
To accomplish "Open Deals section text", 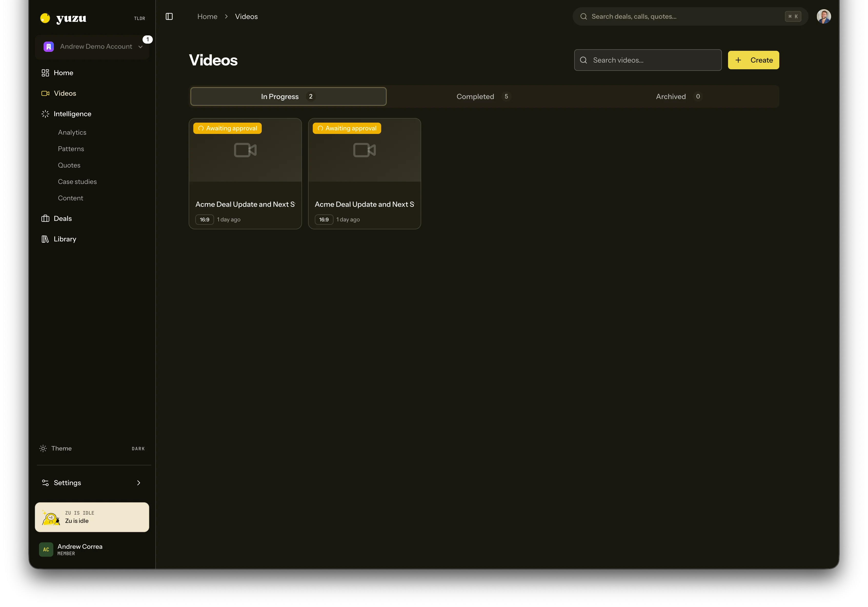I will tap(63, 218).
